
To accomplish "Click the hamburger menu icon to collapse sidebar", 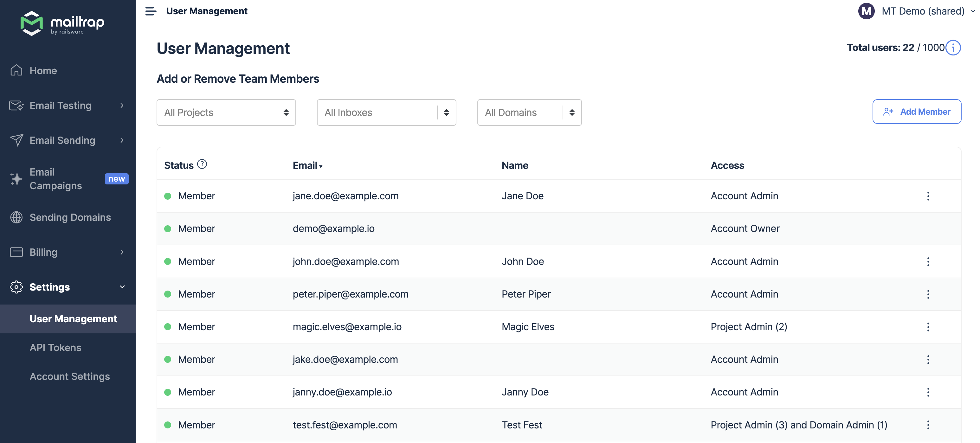I will (x=151, y=11).
